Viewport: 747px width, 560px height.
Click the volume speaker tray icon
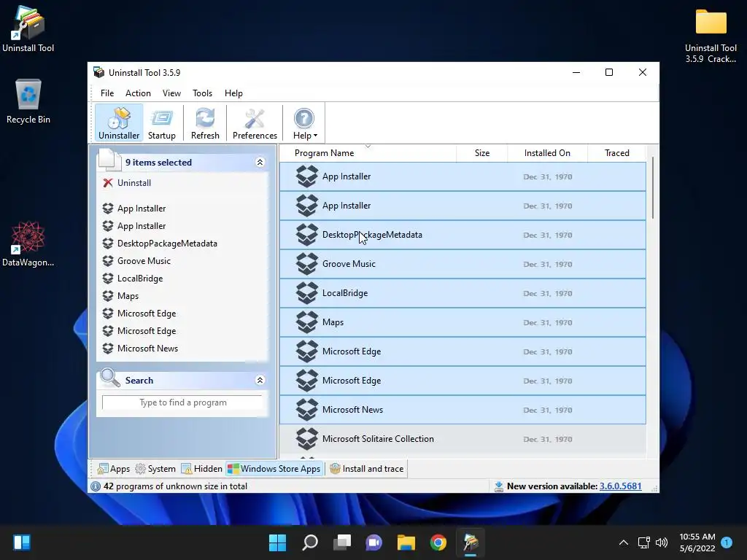[661, 542]
